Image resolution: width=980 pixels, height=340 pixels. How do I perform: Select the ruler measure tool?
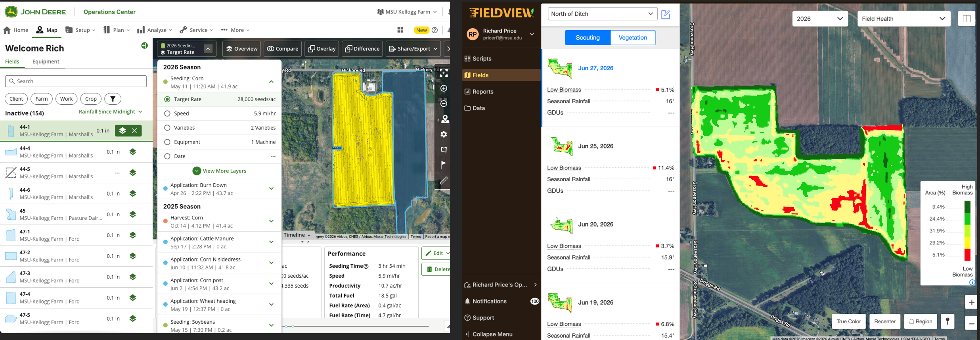[x=444, y=181]
